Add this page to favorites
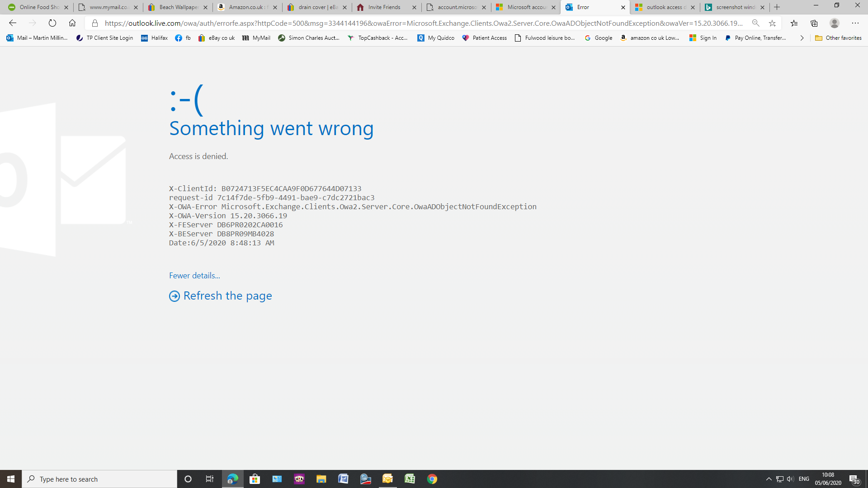 tap(773, 23)
